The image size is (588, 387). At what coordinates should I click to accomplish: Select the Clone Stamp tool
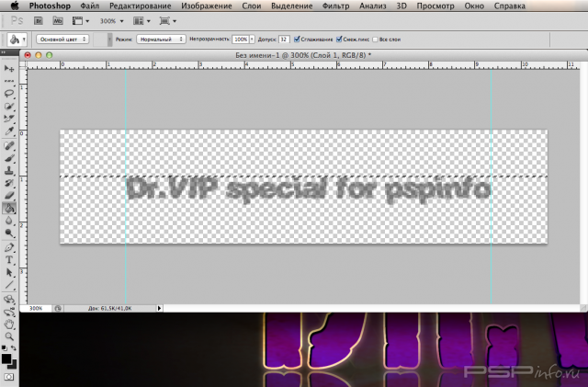[x=9, y=169]
